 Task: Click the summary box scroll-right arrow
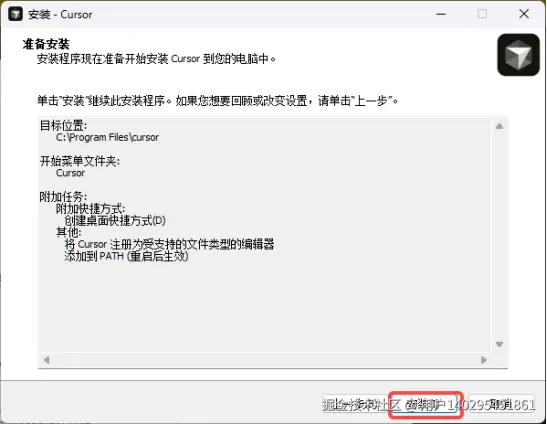pos(484,360)
